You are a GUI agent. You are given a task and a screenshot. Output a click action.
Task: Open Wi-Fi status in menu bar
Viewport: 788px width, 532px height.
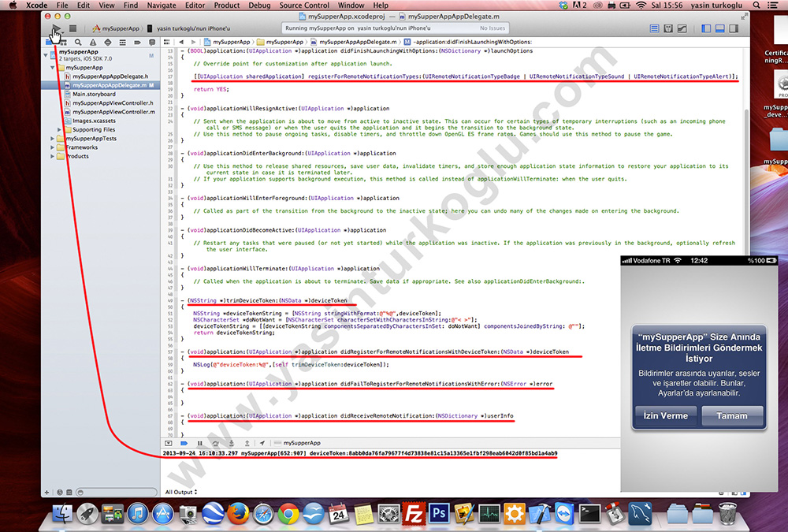pos(641,5)
